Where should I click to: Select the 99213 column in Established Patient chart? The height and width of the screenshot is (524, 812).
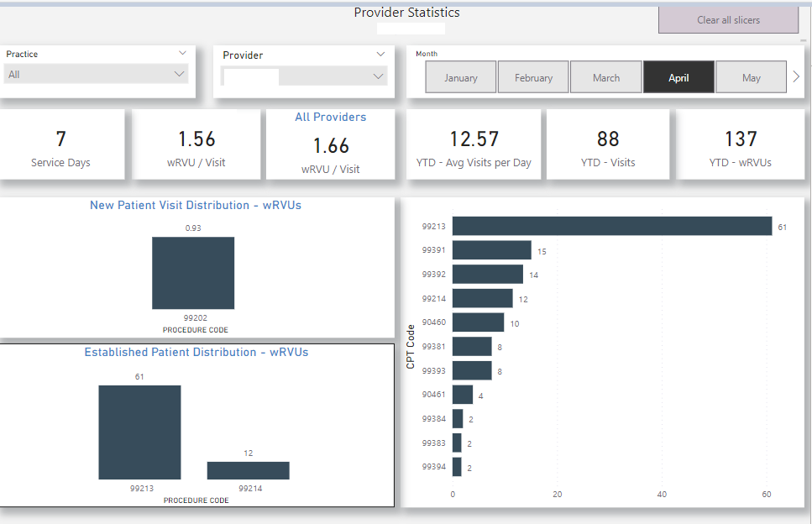point(140,432)
